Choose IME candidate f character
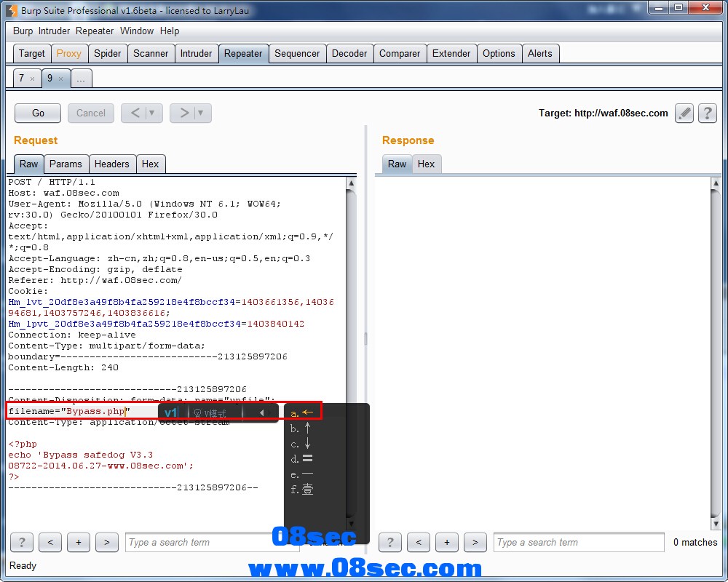Viewport: 728px width, 582px height. click(302, 489)
